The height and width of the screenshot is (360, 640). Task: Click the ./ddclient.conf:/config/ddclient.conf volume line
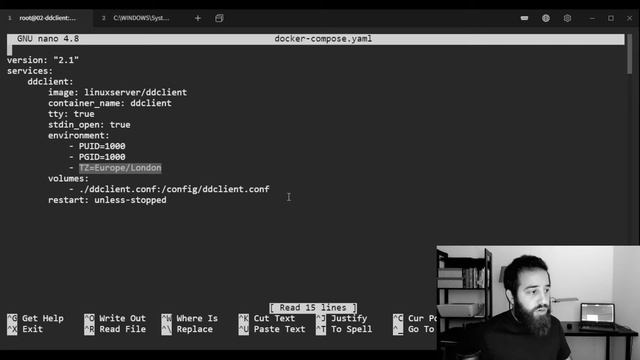[x=174, y=189]
